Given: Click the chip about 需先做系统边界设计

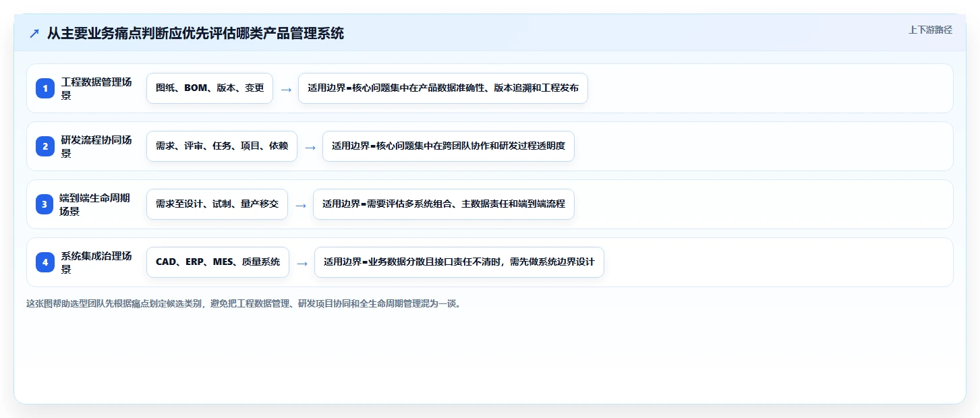Looking at the screenshot, I should point(459,262).
